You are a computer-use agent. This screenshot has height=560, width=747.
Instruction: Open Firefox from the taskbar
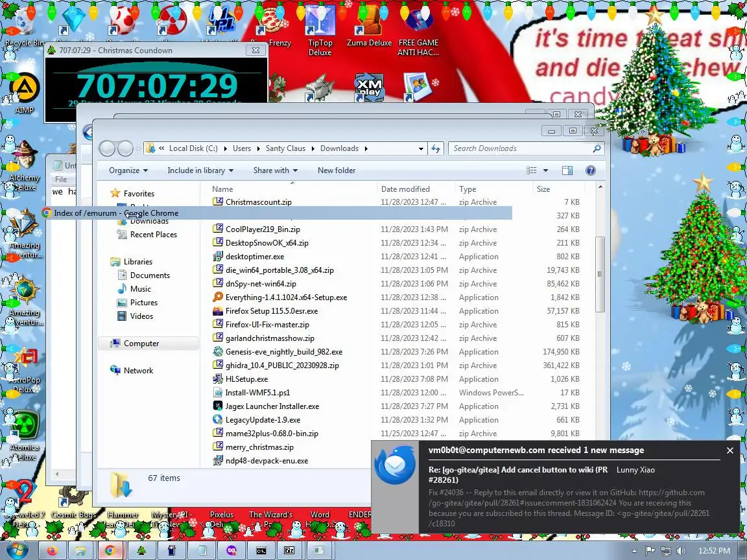(x=53, y=551)
